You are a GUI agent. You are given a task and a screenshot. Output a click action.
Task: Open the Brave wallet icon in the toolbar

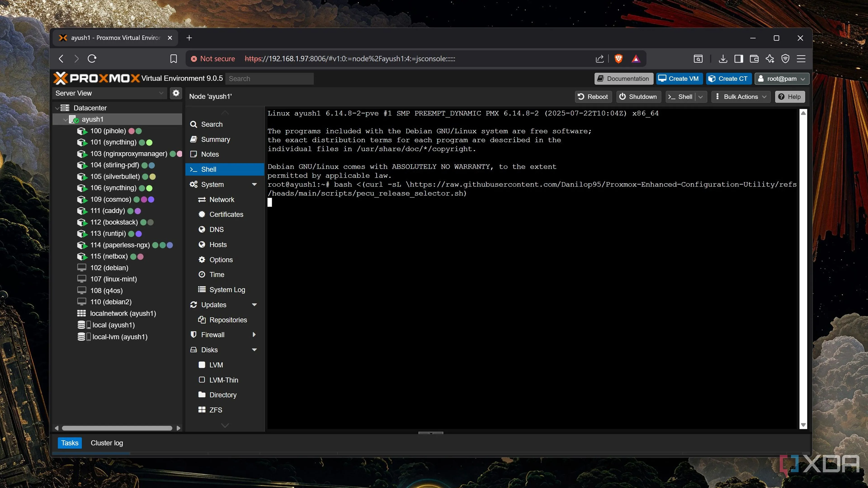click(x=754, y=59)
